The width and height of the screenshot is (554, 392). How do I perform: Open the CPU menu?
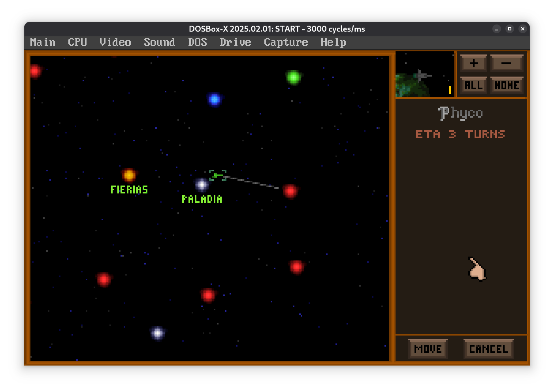point(77,42)
